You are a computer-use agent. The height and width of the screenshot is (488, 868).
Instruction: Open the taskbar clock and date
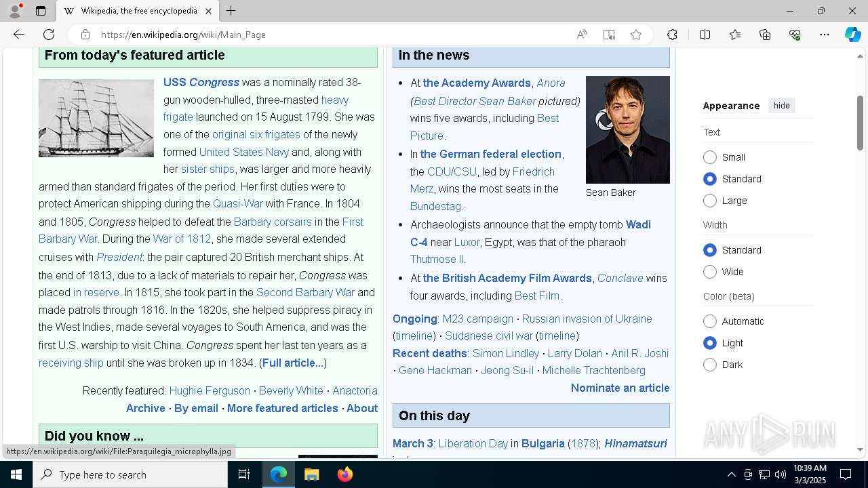[x=810, y=474]
